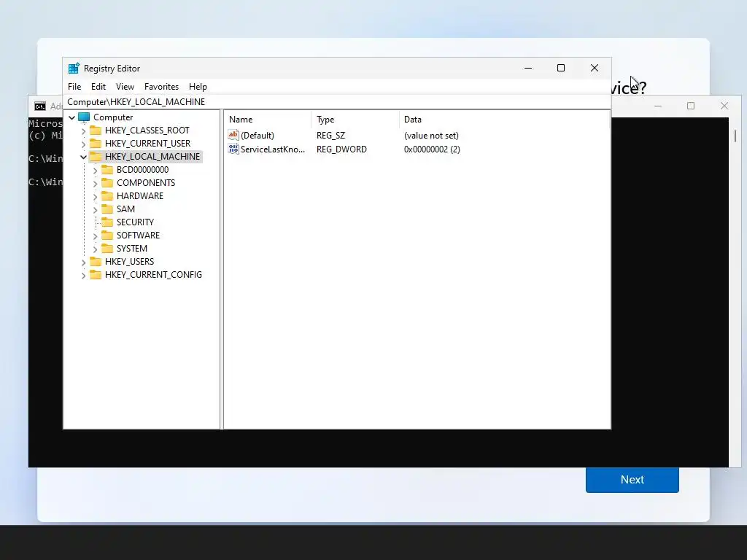
Task: Click the 0x00000002 (2) data cell
Action: (x=432, y=149)
